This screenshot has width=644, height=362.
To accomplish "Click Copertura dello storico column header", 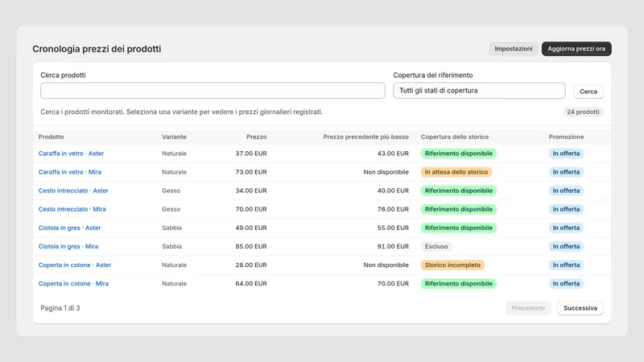I will [x=455, y=137].
